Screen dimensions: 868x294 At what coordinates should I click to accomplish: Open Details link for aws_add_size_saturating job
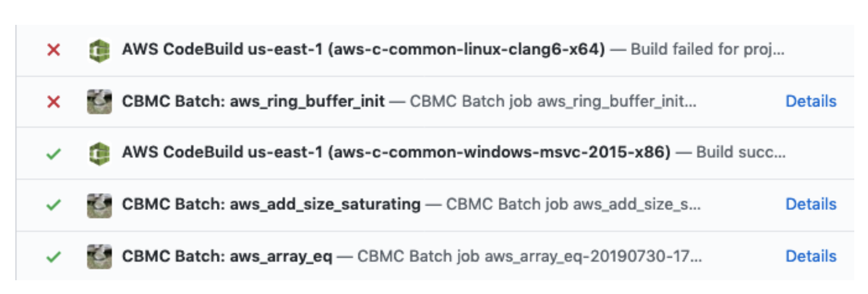(810, 204)
